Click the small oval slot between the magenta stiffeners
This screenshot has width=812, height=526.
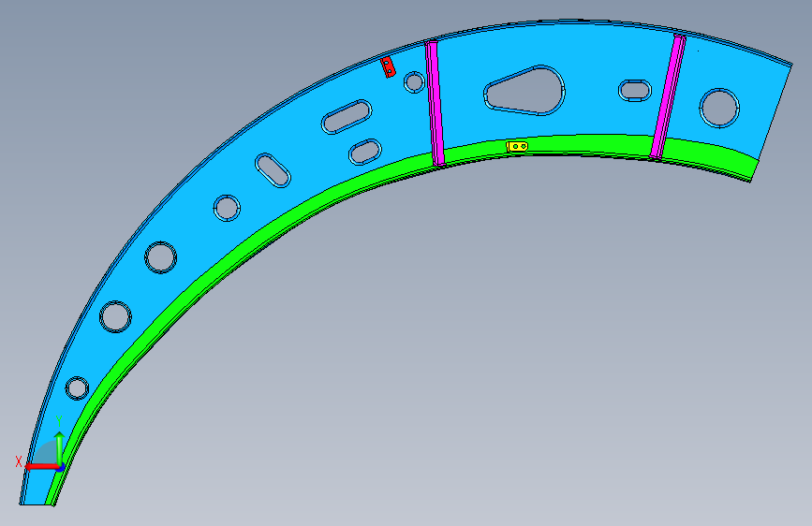click(635, 91)
